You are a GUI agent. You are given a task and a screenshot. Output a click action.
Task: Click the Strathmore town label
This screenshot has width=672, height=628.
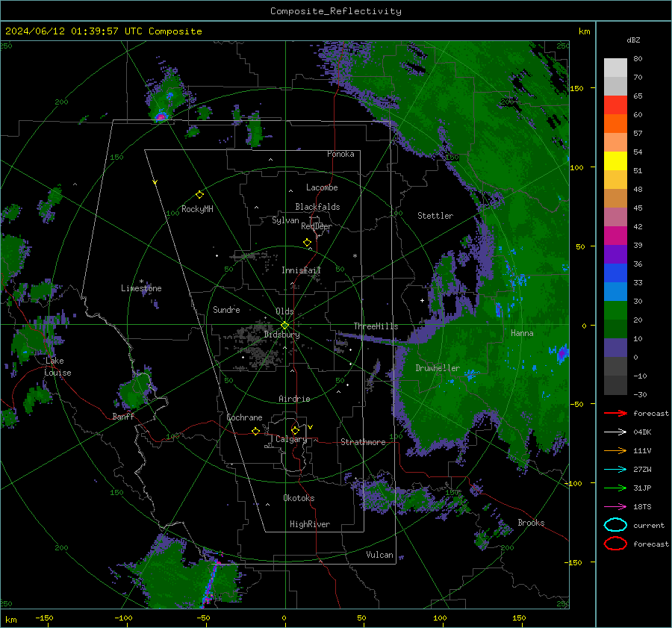pos(363,442)
